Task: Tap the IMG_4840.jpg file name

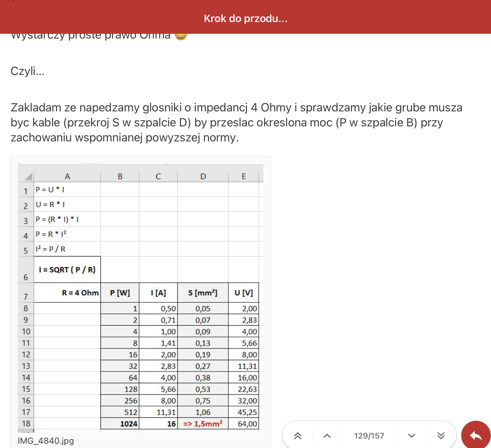Action: (x=46, y=441)
